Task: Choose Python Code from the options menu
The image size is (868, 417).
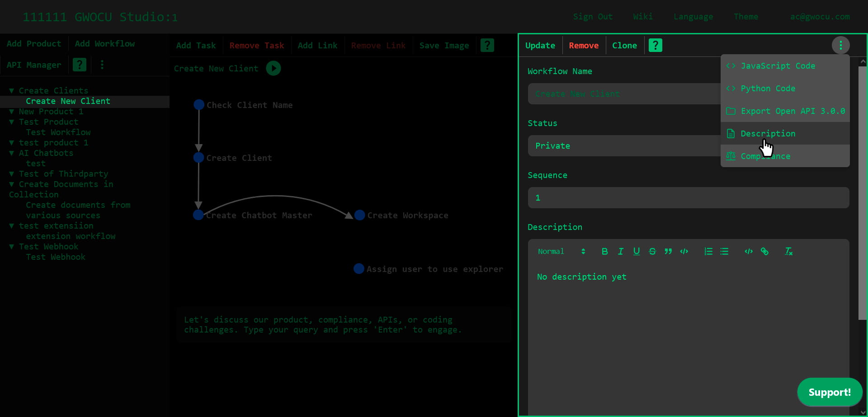Action: pyautogui.click(x=785, y=88)
